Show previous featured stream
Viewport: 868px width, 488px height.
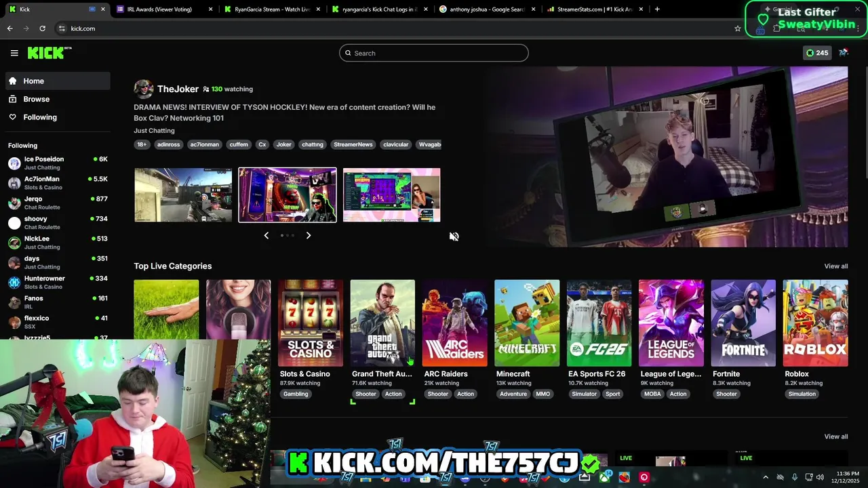coord(266,235)
